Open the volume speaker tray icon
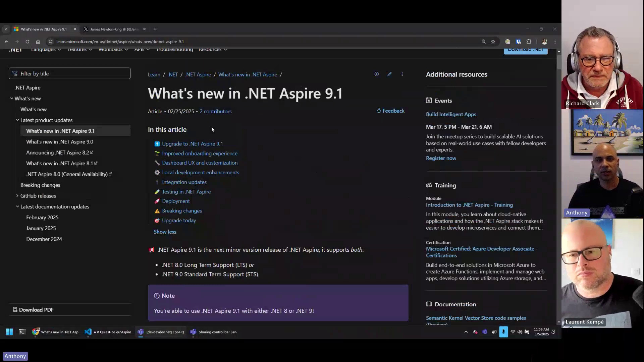Viewport: 644px width, 362px height. coord(520,332)
